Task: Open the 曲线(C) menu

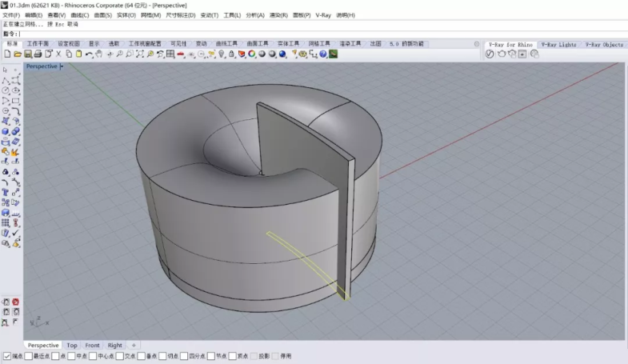Action: tap(80, 15)
